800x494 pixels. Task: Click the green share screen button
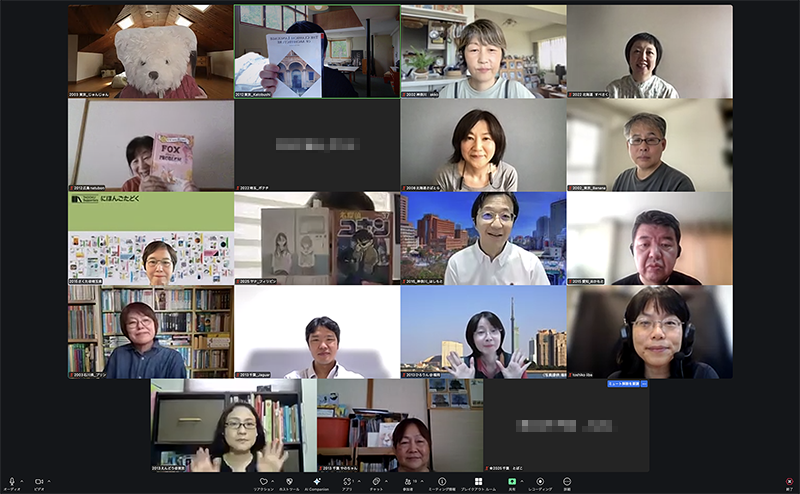click(511, 481)
